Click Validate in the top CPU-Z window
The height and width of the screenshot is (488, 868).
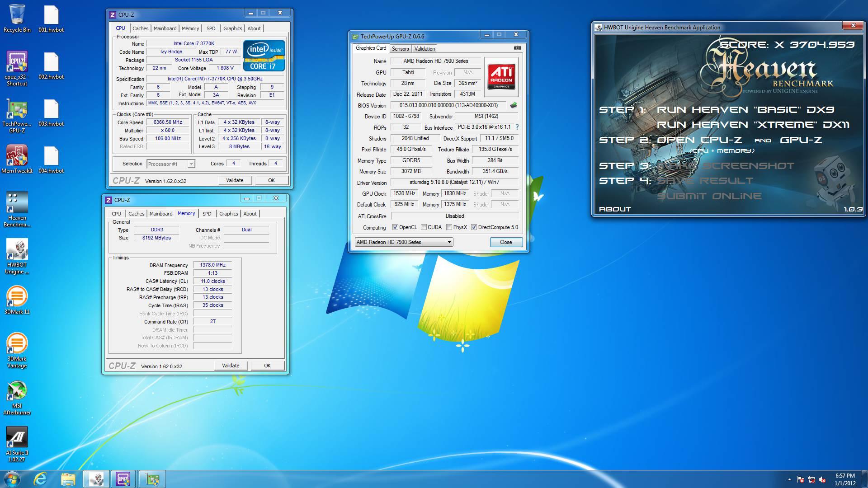tap(235, 180)
